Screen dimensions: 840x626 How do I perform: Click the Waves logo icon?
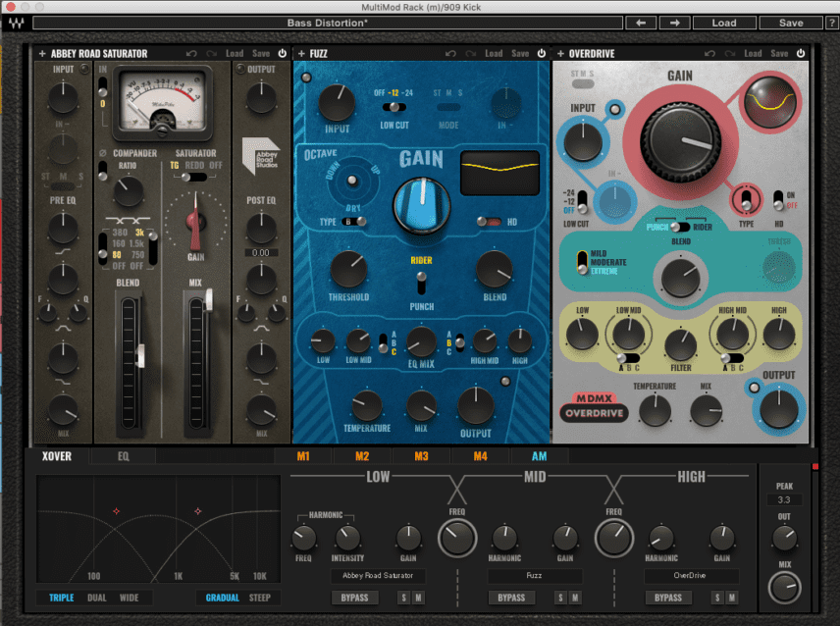(x=16, y=23)
